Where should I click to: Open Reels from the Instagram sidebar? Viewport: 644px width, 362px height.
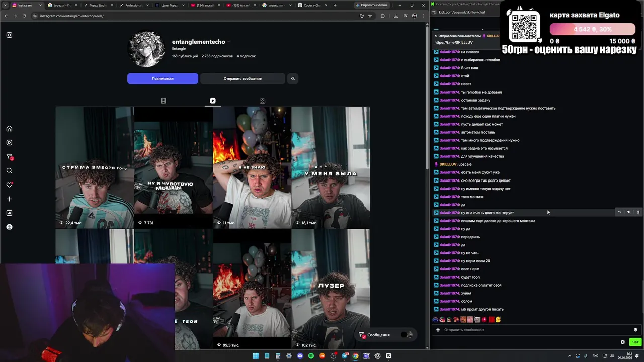tap(9, 143)
